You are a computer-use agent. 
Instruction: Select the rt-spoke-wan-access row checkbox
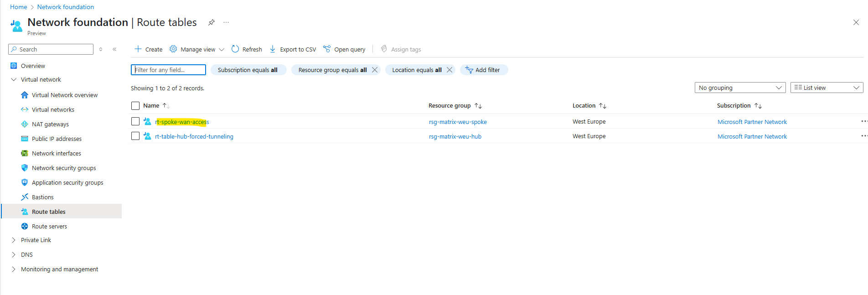coord(135,121)
